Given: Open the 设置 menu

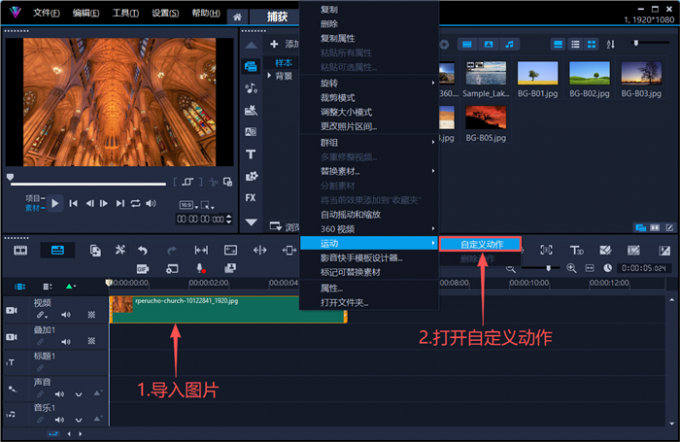Looking at the screenshot, I should point(165,13).
